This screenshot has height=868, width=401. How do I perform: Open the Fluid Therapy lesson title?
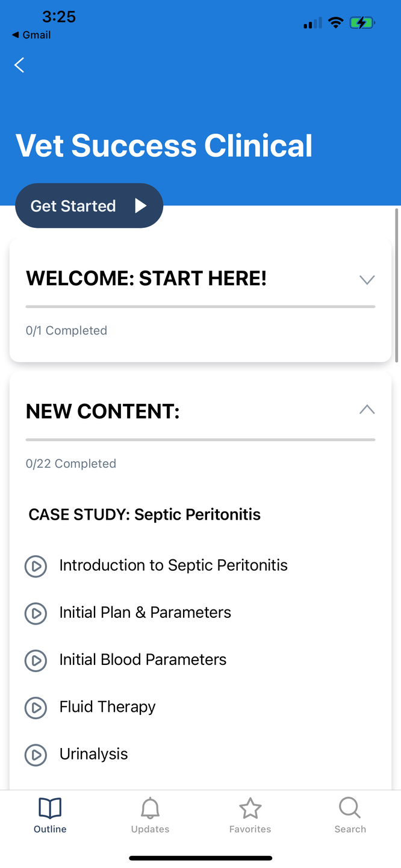[x=107, y=706]
